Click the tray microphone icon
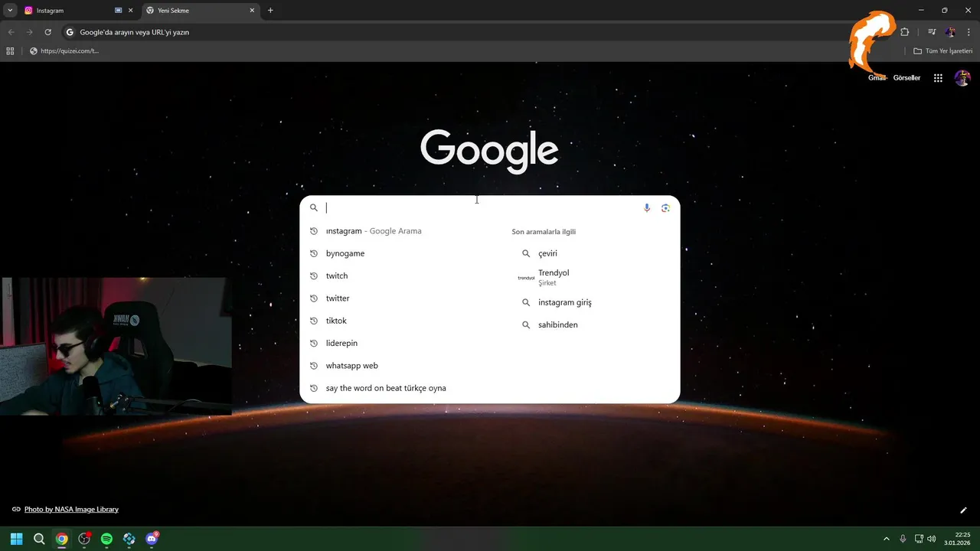The width and height of the screenshot is (980, 551). (903, 539)
